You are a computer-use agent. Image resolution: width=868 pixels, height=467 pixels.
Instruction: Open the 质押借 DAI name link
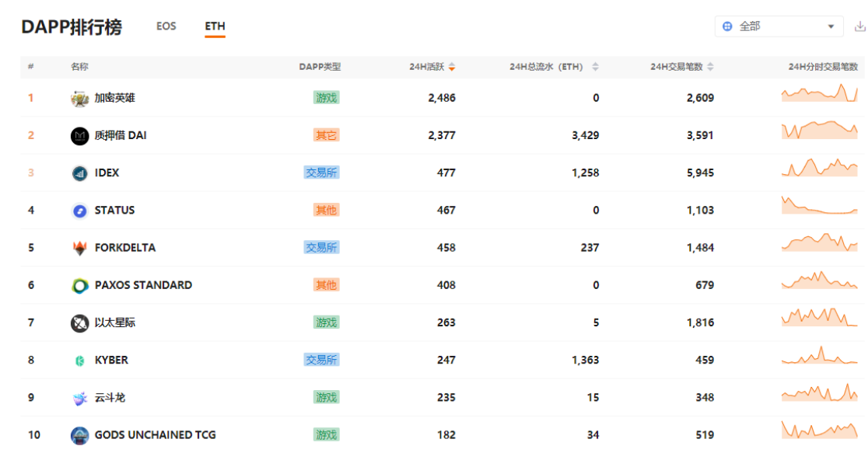point(120,135)
